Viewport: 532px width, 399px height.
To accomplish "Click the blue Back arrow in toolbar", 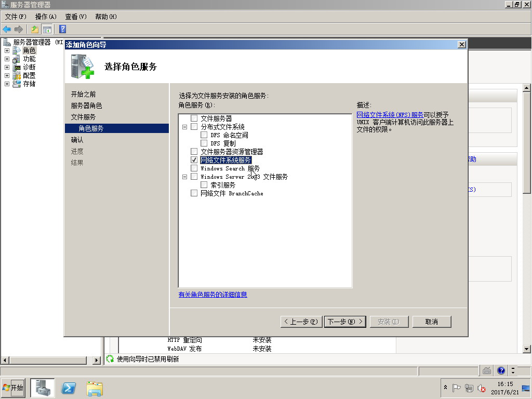I will point(7,29).
